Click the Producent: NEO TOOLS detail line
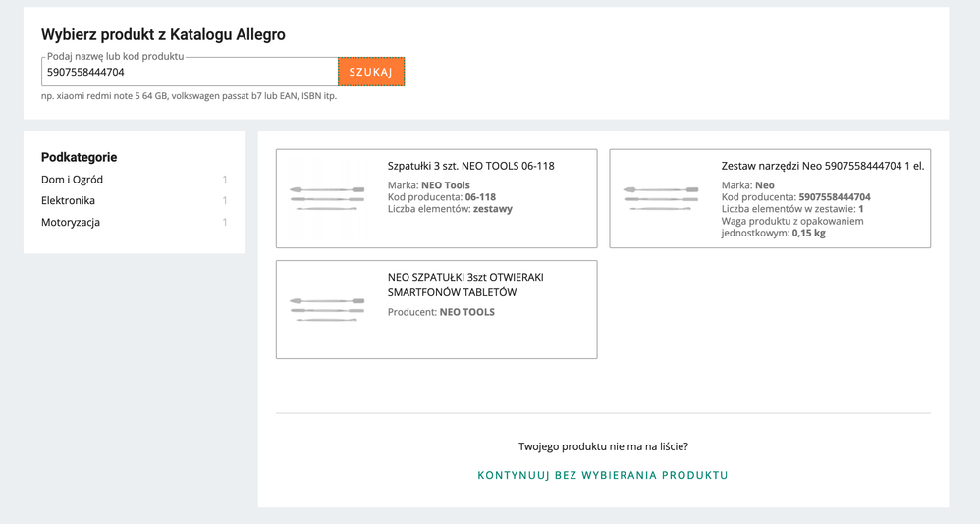The width and height of the screenshot is (980, 524). point(441,312)
